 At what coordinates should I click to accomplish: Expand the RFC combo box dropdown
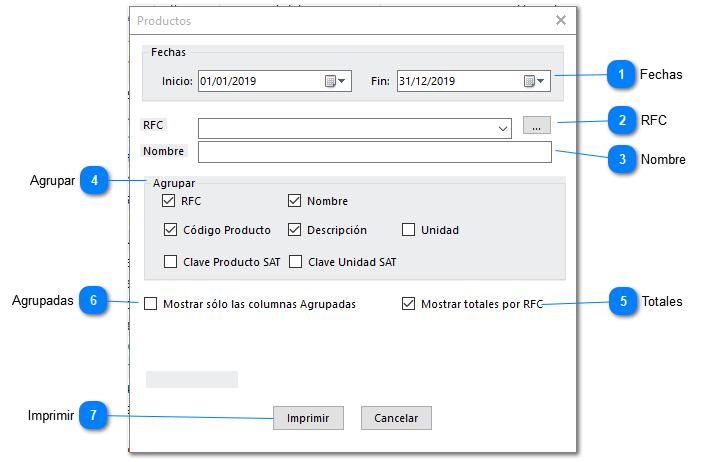(x=503, y=129)
